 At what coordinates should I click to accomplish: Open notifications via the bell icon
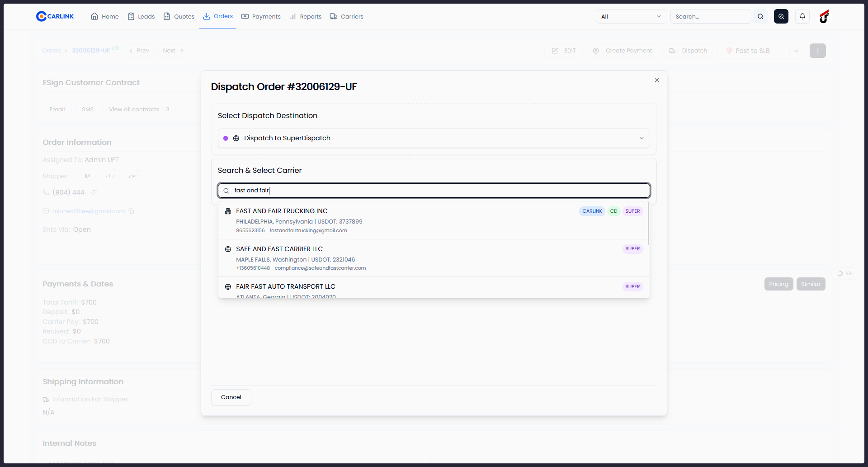tap(802, 16)
